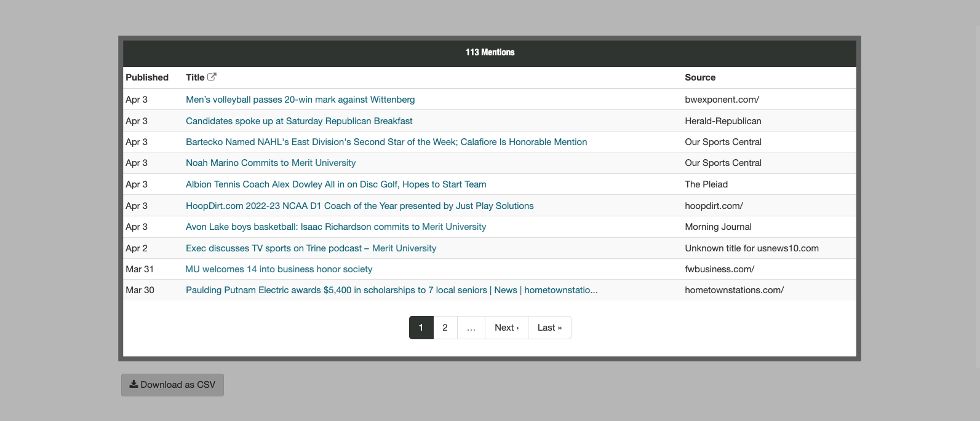The width and height of the screenshot is (980, 421).
Task: Click the Published column header
Action: point(147,77)
